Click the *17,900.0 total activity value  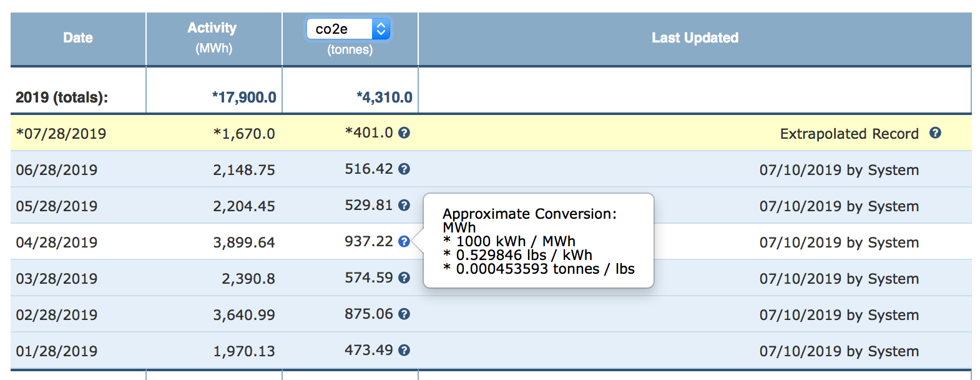244,97
